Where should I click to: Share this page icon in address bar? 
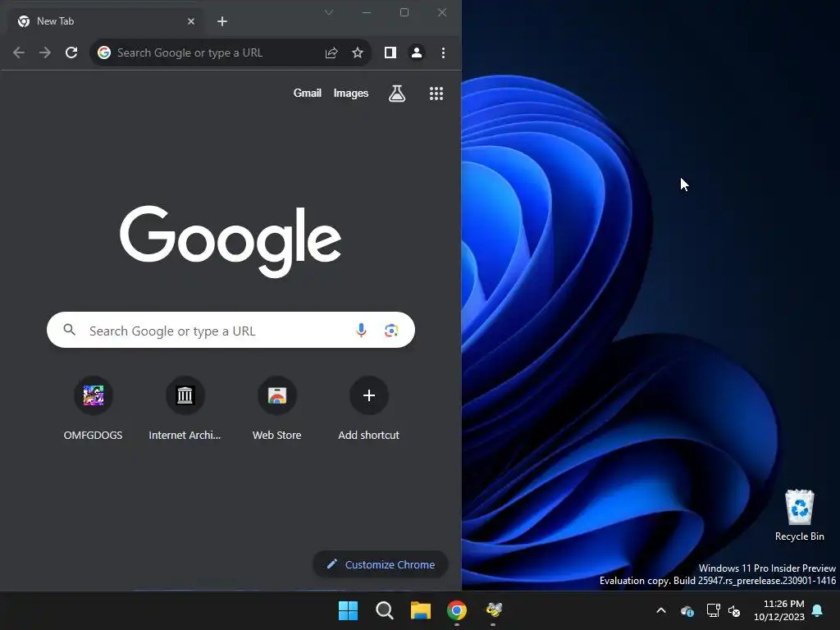(331, 52)
